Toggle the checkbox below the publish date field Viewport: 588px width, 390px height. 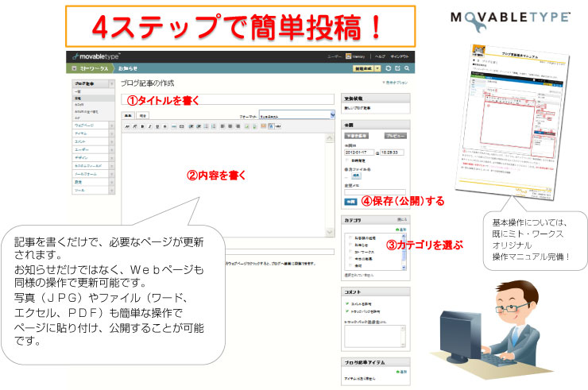coord(347,160)
